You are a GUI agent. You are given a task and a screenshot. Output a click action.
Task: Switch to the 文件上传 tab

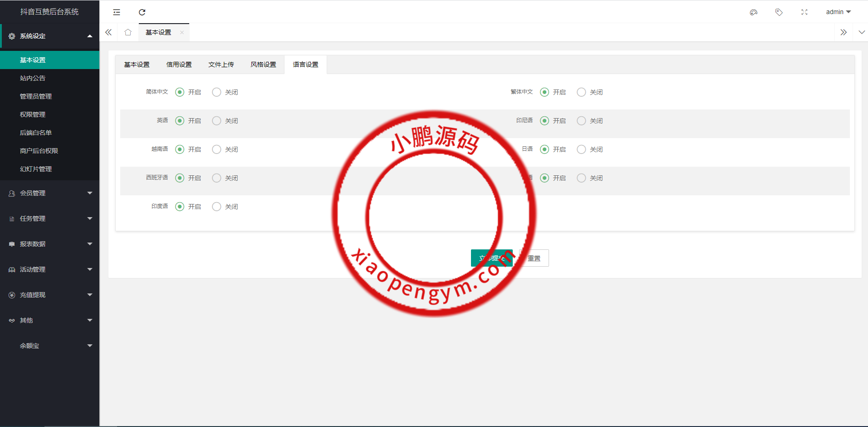click(221, 65)
